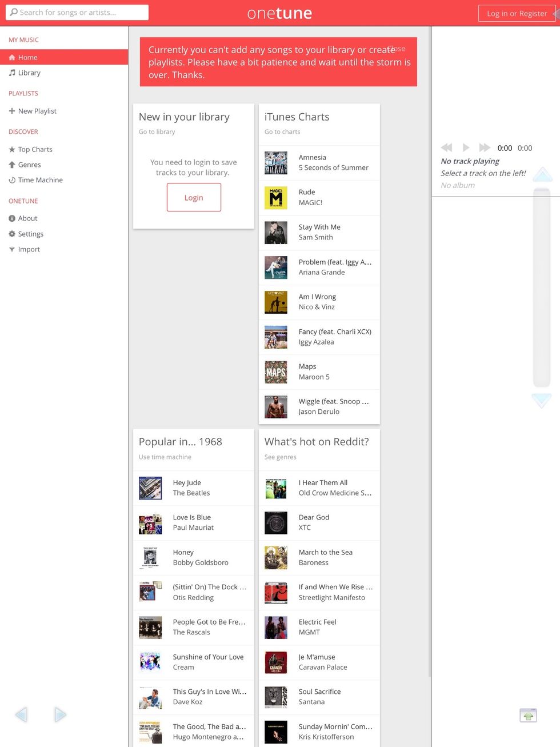The image size is (560, 747).
Task: Click the scroll-to-top page icon bottom right
Action: coord(527,715)
